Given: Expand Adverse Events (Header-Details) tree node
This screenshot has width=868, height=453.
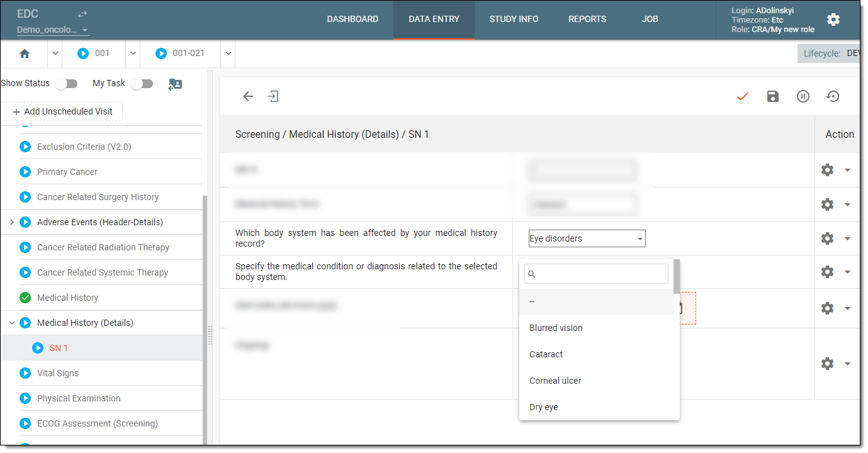Looking at the screenshot, I should 12,222.
